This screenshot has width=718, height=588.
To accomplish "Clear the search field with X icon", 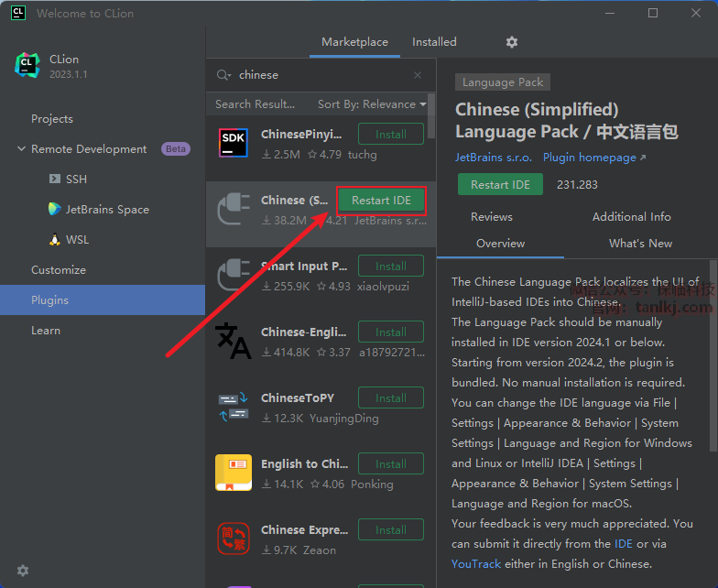I will pyautogui.click(x=418, y=75).
